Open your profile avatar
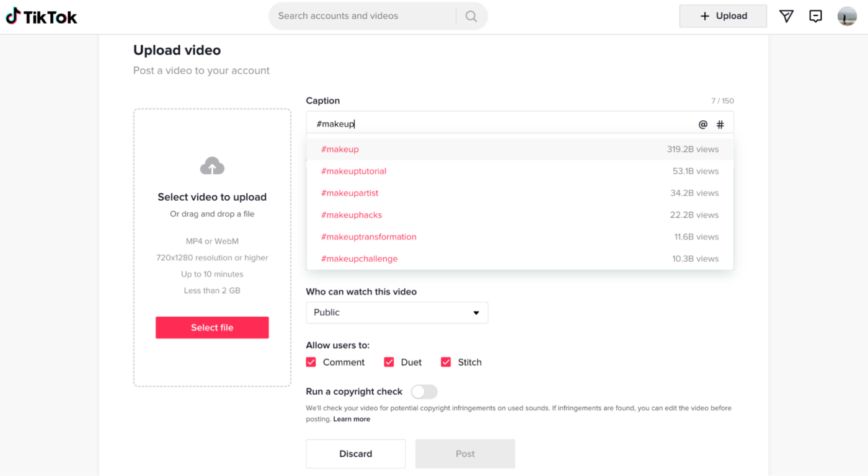Image resolution: width=868 pixels, height=476 pixels. [846, 16]
